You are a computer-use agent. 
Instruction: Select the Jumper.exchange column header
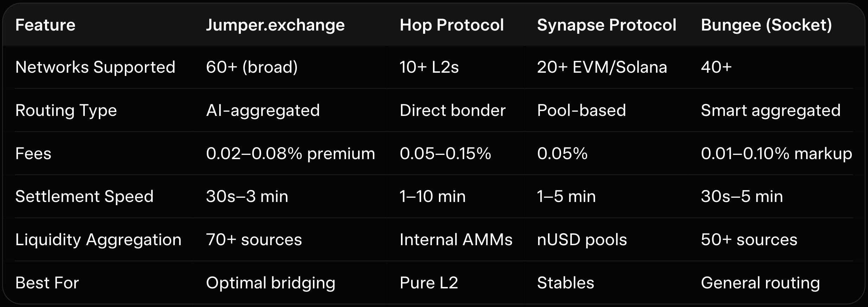click(275, 25)
